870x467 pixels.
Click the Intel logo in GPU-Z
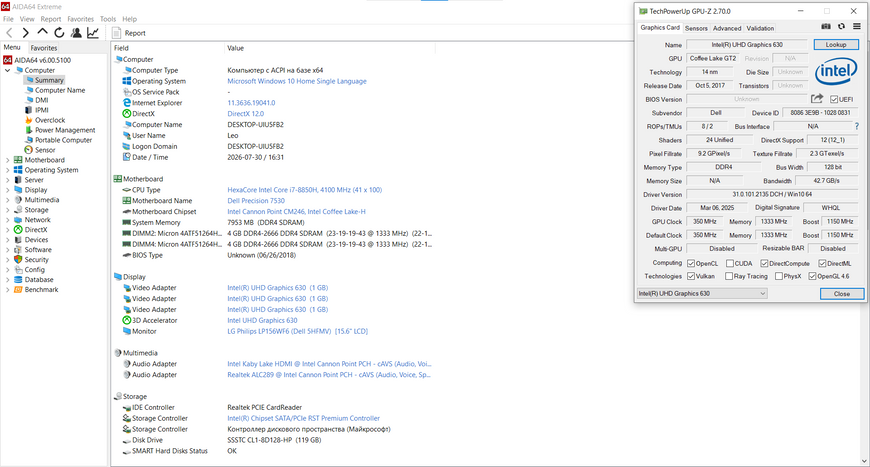click(x=836, y=72)
